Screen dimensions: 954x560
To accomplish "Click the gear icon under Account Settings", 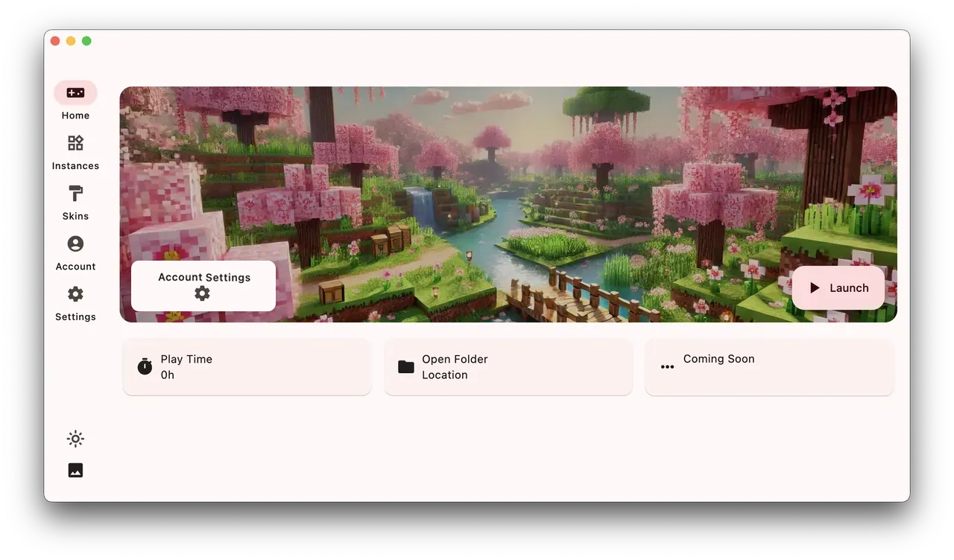I will click(x=202, y=294).
